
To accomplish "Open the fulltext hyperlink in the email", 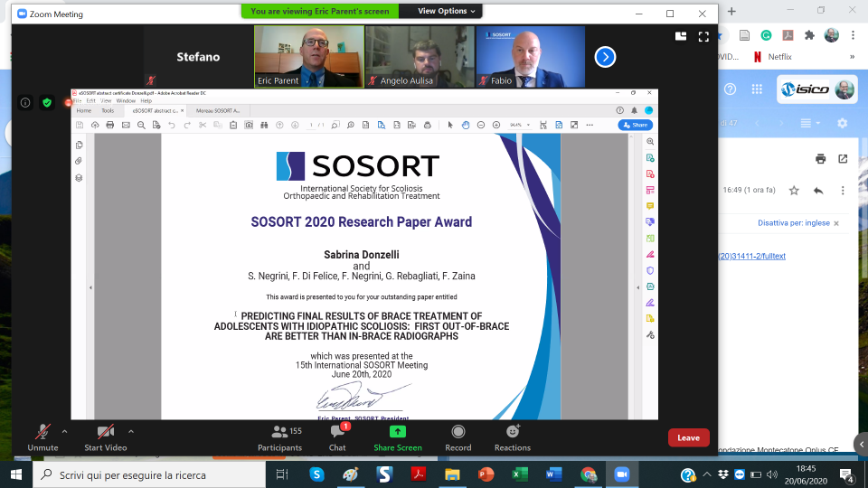I will click(751, 256).
